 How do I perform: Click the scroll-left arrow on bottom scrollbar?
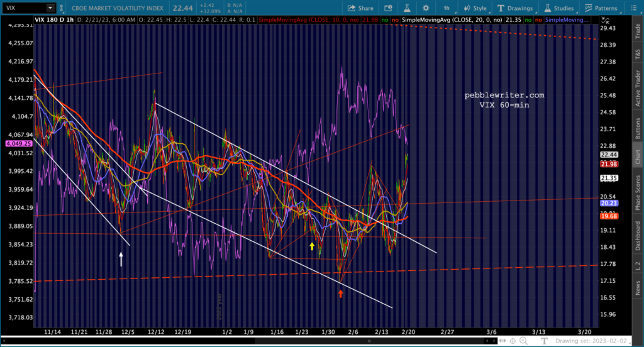coord(4,341)
